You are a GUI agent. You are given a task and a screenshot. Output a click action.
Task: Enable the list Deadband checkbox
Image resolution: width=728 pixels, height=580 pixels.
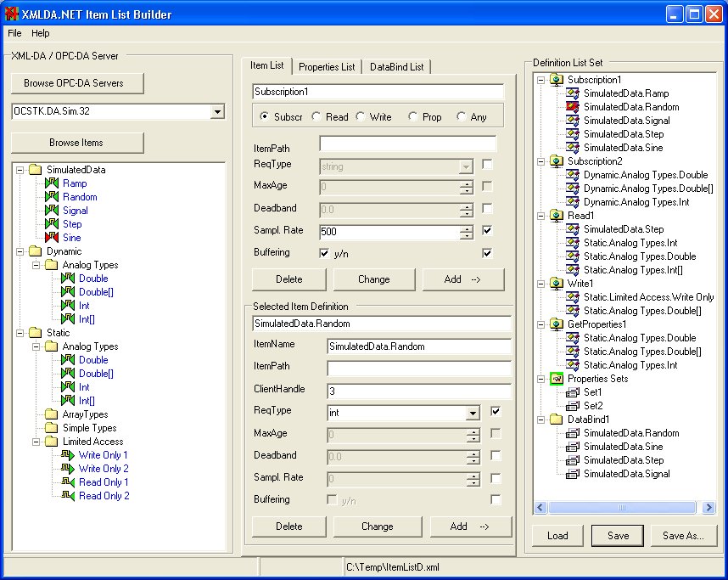click(x=487, y=209)
